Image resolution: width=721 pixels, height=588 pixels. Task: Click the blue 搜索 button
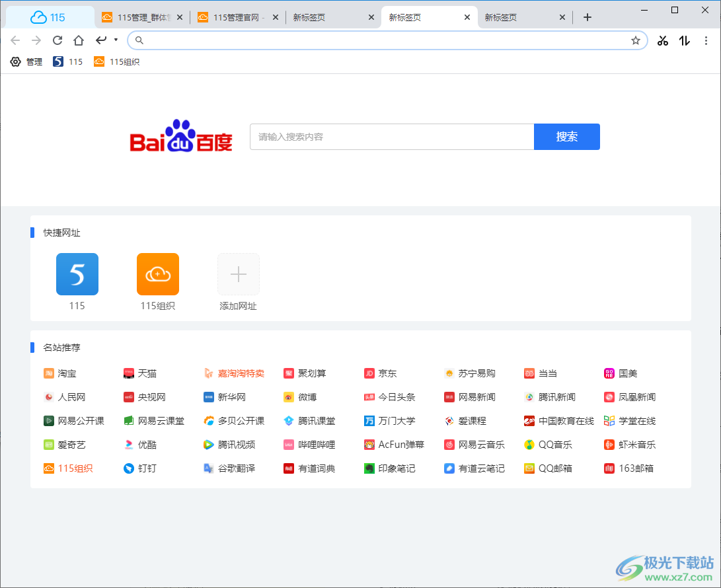click(566, 137)
